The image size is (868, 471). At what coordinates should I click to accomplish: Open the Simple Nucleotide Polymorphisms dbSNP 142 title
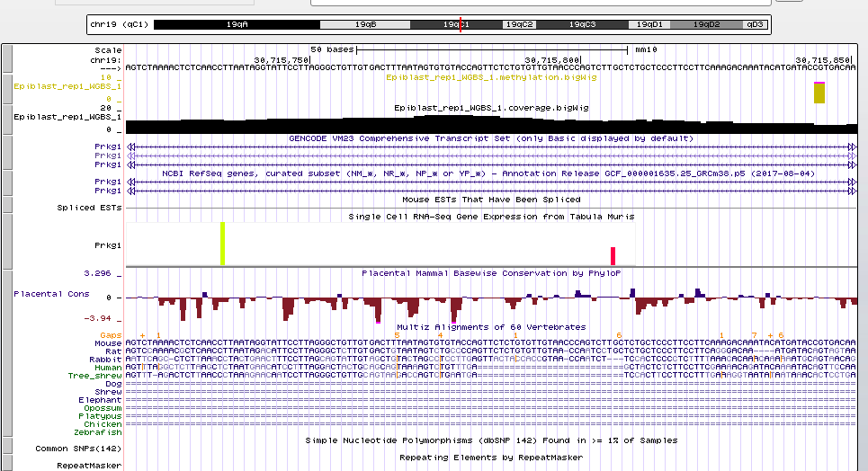[x=491, y=440]
